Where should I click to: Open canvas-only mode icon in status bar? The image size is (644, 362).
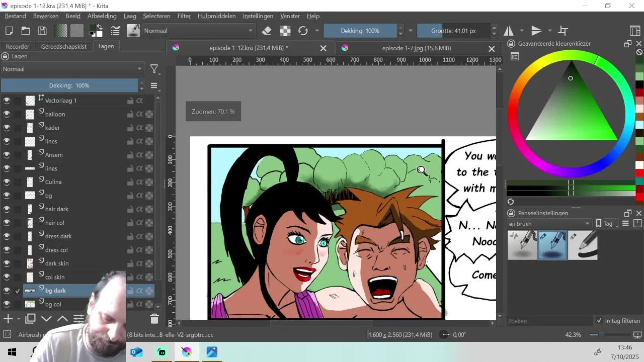click(x=637, y=335)
